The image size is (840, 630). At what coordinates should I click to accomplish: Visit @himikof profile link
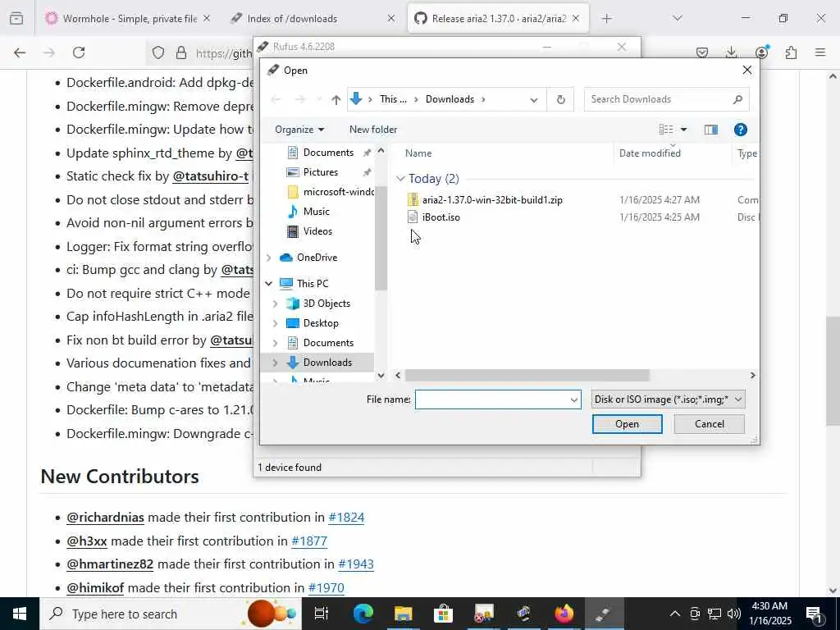tap(95, 587)
